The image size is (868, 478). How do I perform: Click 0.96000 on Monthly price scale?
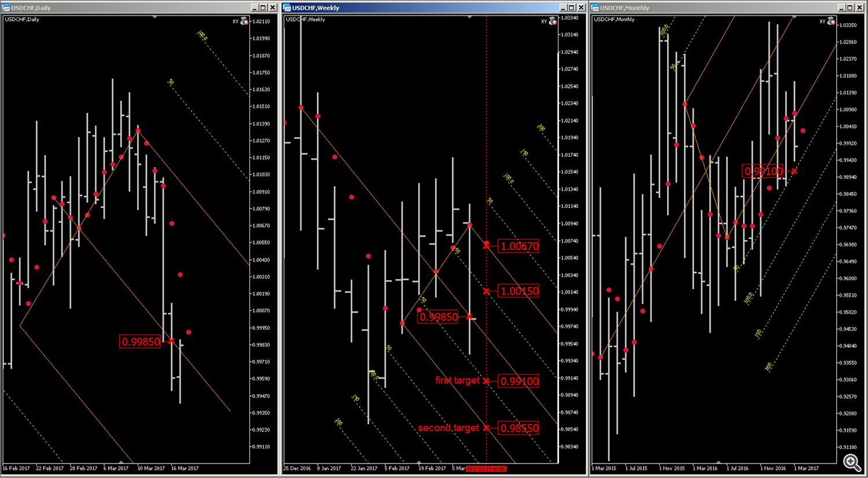coord(848,278)
